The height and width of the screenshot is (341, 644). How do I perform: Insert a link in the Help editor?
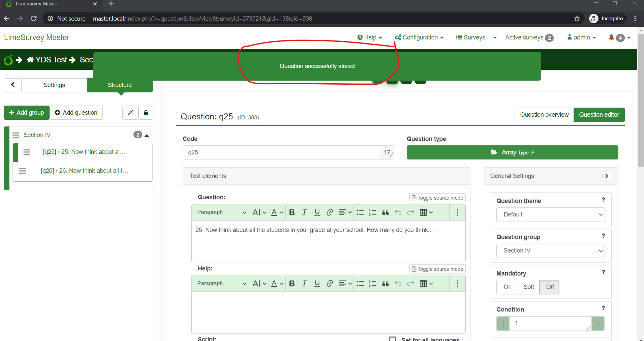pos(330,283)
